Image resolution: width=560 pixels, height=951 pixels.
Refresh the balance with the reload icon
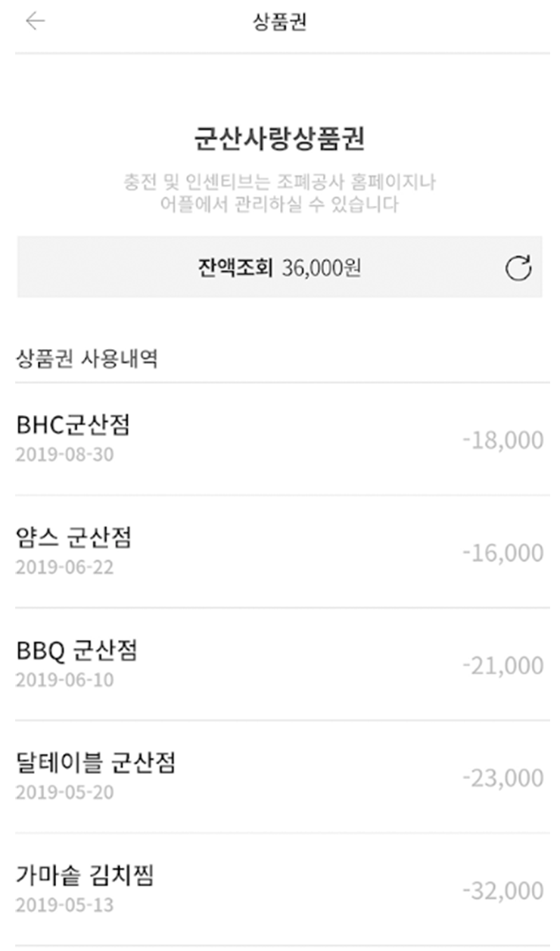518,269
